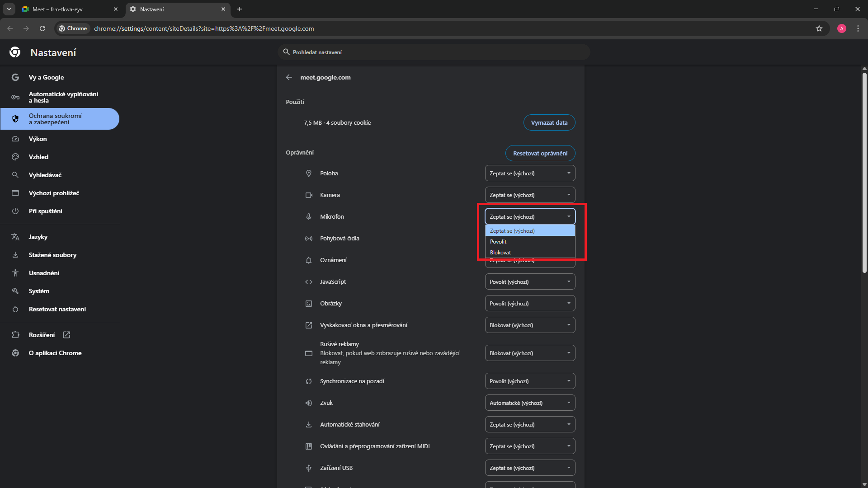Viewport: 868px width, 488px height.
Task: Click the back arrow beside meet.google.com
Action: tap(289, 77)
